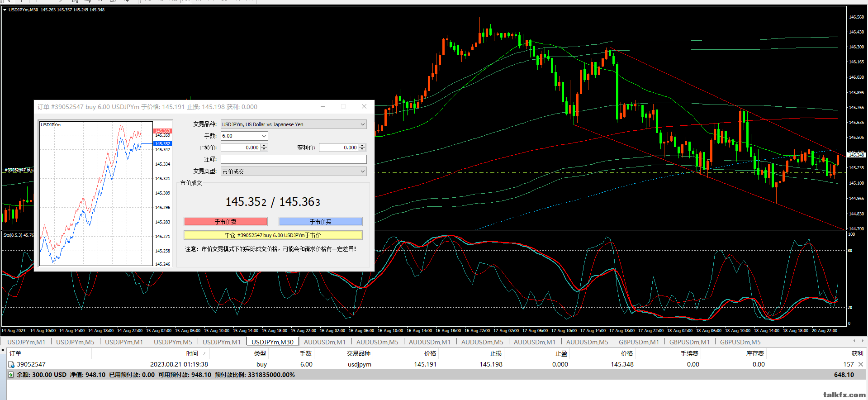Click the yellow 平仓 #39052547 close position button
The width and height of the screenshot is (868, 400).
273,235
